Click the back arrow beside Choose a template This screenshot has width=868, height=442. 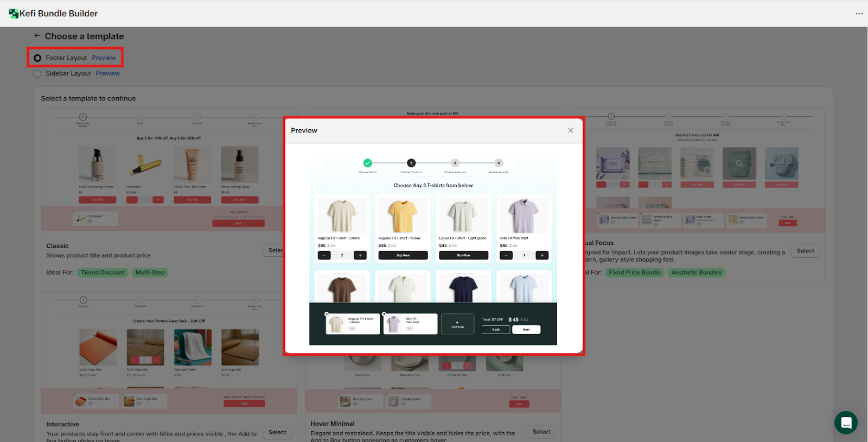(x=37, y=36)
